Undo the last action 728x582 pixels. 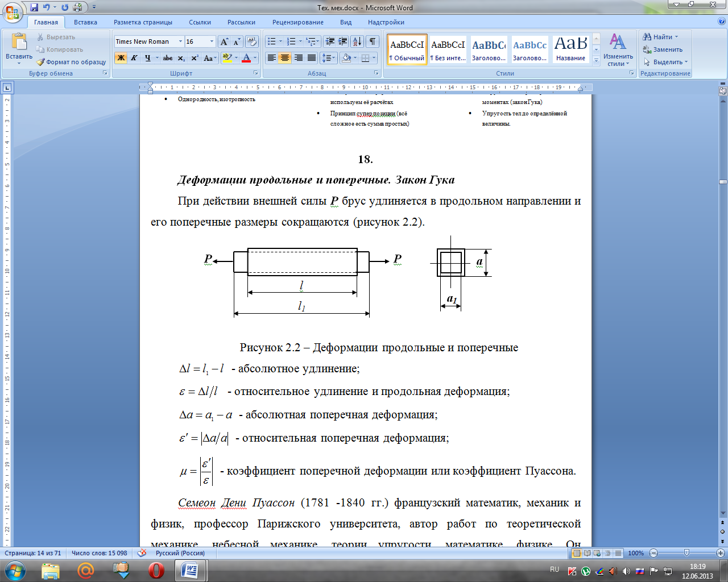[x=47, y=7]
